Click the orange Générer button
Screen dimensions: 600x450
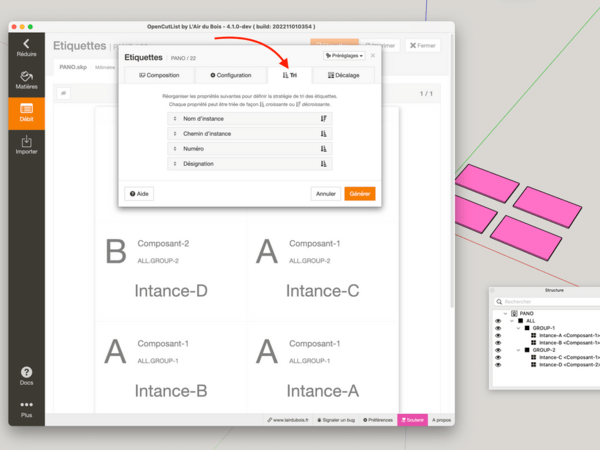tap(360, 193)
